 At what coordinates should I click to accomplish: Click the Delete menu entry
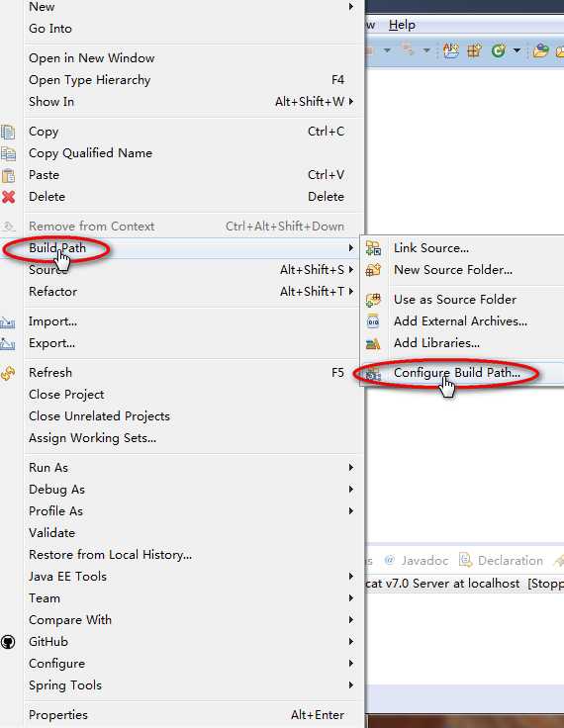click(x=193, y=197)
